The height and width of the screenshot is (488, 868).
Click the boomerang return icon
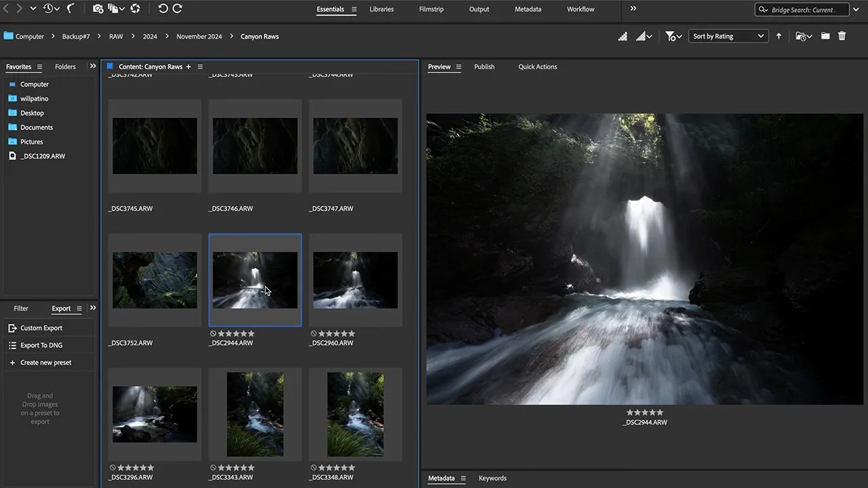pos(70,9)
